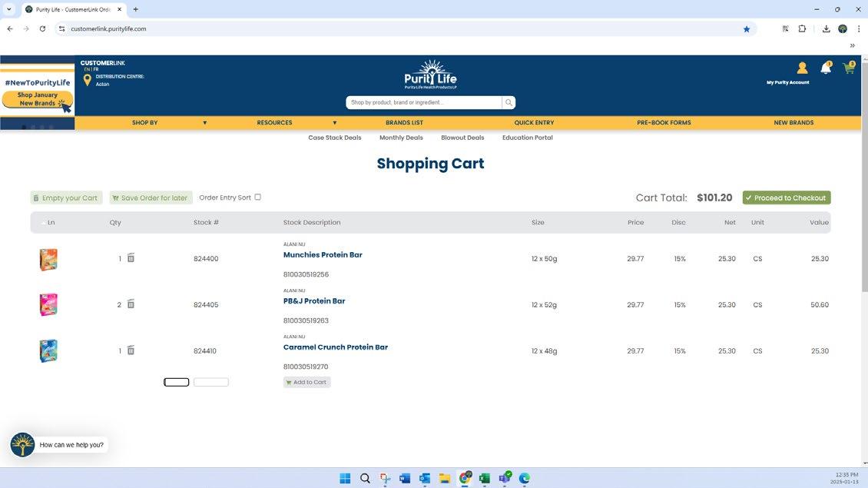Open Outlook from the taskbar
Screen dimensions: 868x488
pyautogui.click(x=425, y=478)
